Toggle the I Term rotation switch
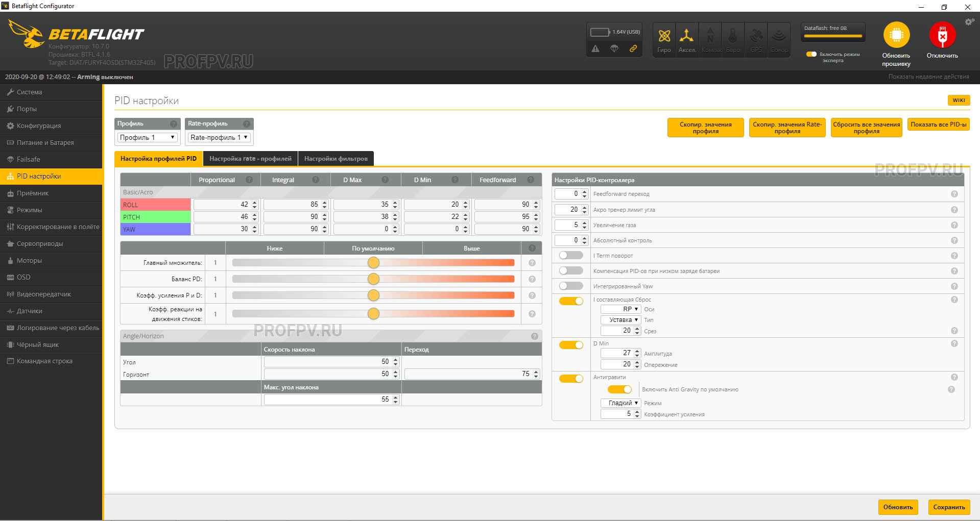The width and height of the screenshot is (980, 521). [571, 255]
